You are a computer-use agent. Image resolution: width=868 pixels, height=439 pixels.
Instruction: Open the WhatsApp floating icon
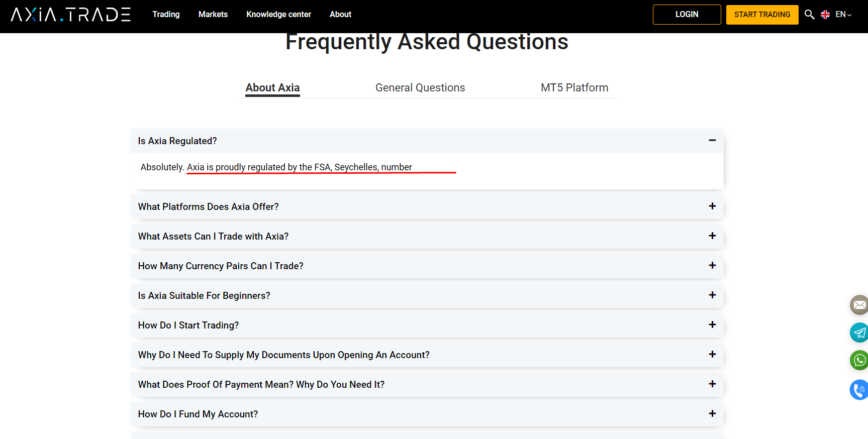[x=859, y=360]
